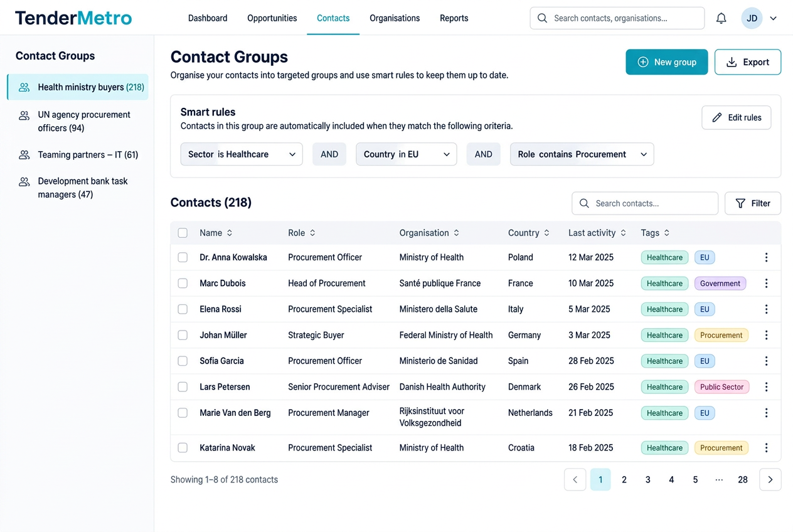Image resolution: width=793 pixels, height=532 pixels.
Task: Click the Development bank task managers group icon
Action: (x=24, y=182)
